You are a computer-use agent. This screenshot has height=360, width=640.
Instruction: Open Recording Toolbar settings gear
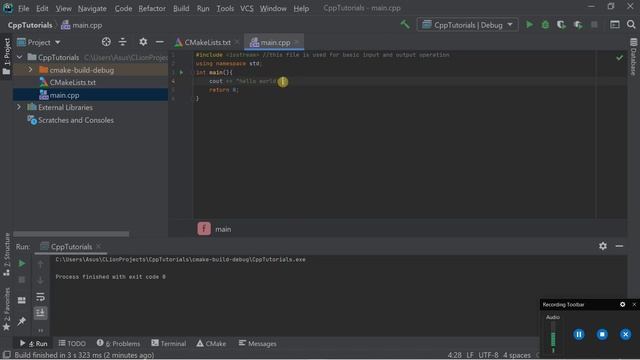point(622,304)
